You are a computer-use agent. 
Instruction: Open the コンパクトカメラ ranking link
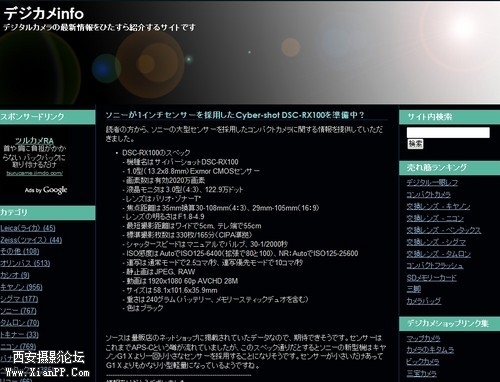(x=429, y=194)
